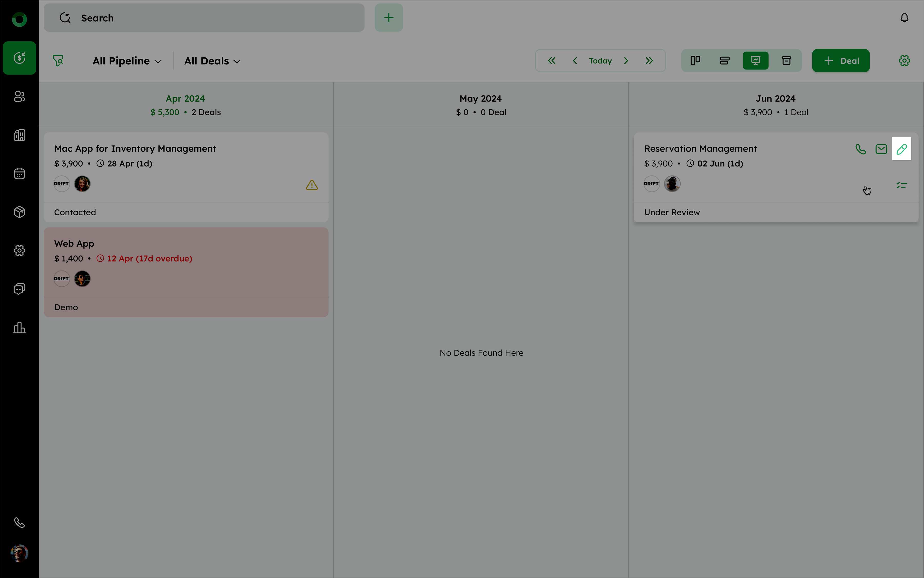The height and width of the screenshot is (578, 924).
Task: Click the green Deal button
Action: (x=841, y=61)
